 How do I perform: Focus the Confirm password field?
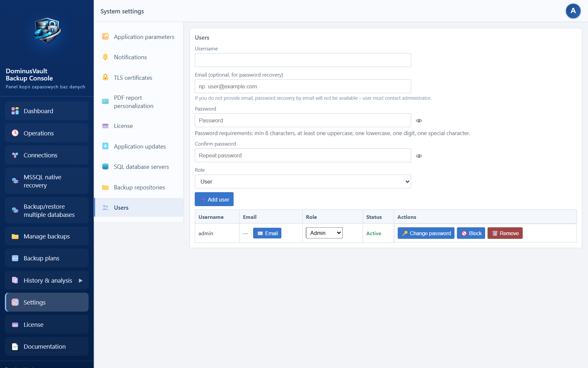click(x=303, y=155)
